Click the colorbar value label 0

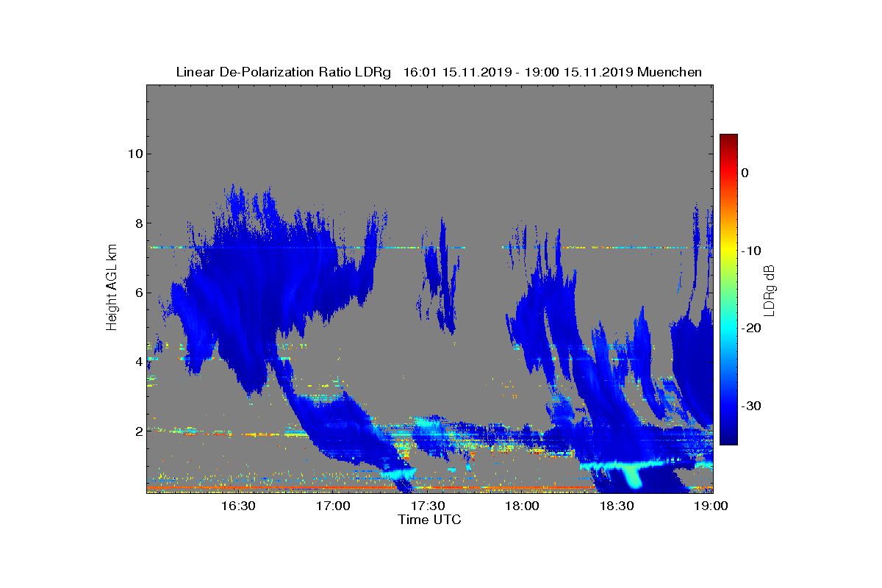click(x=745, y=173)
